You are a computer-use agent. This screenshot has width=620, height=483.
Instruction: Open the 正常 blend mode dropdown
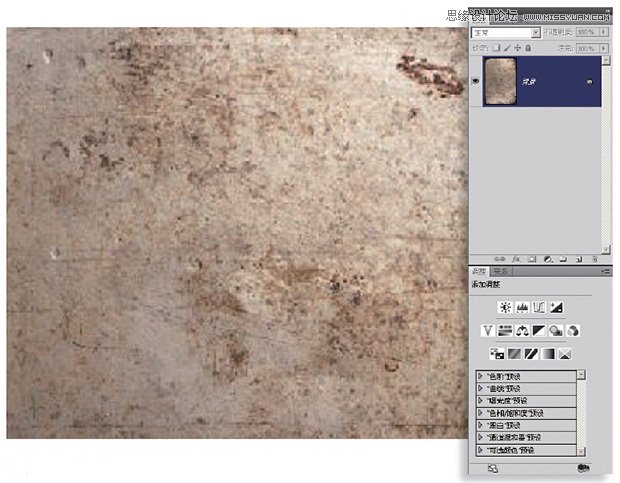(x=506, y=32)
